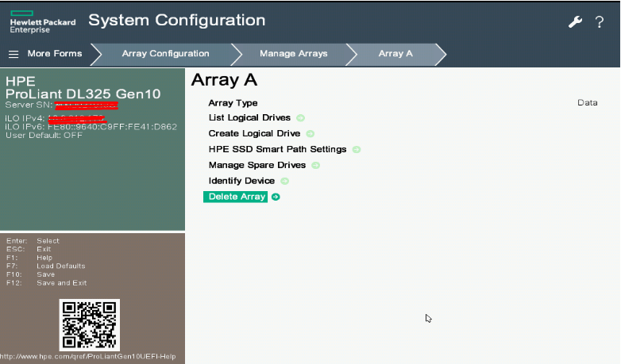Click arrow icon beside Manage Spare Drives
This screenshot has width=621, height=364.
coord(315,165)
